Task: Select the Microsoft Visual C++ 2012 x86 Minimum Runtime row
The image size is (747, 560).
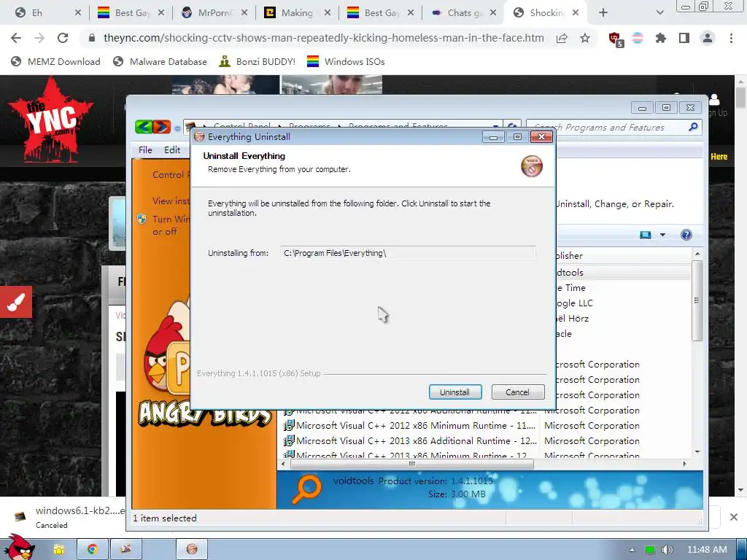Action: click(x=415, y=426)
